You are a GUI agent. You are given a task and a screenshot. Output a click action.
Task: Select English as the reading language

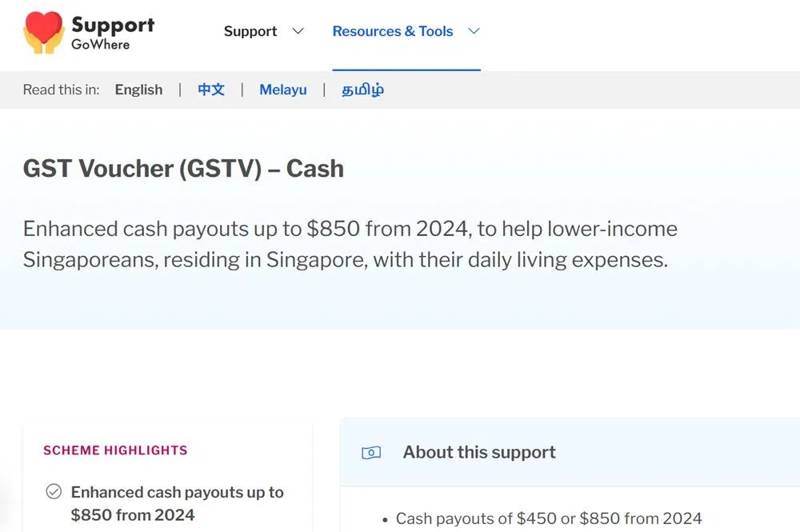[138, 90]
